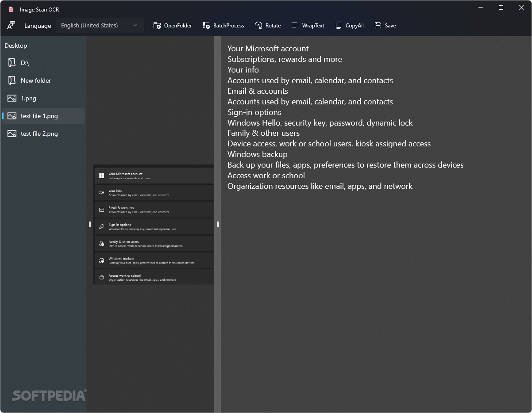Click 'Family & other users' OCR line
532x413 pixels.
263,133
